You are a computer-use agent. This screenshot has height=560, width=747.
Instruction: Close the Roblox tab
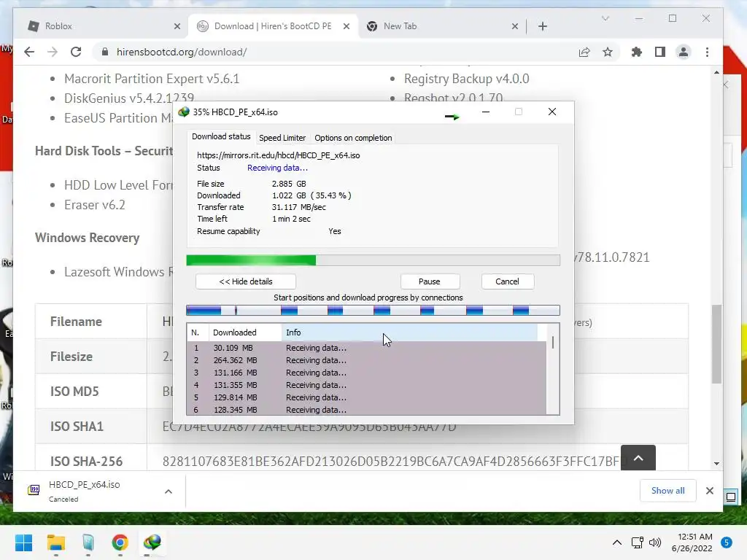point(177,26)
